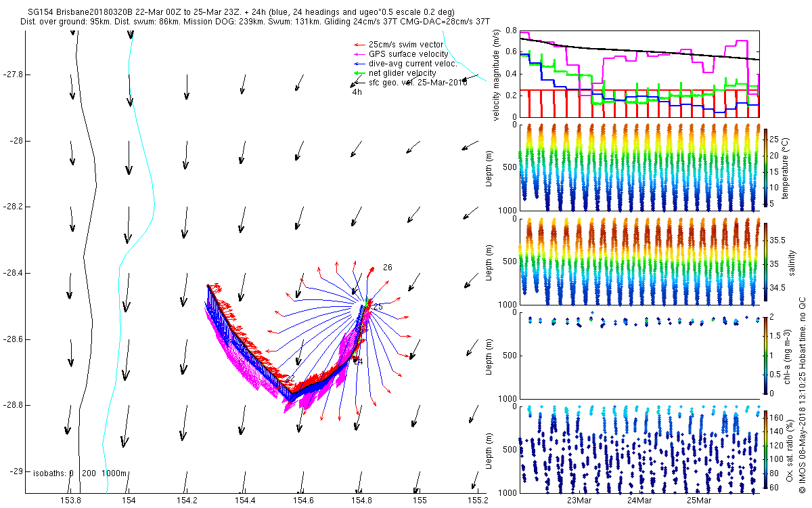Click the IMOS copyright timestamp text
Viewport: 812px width, 508px height.
pyautogui.click(x=803, y=395)
